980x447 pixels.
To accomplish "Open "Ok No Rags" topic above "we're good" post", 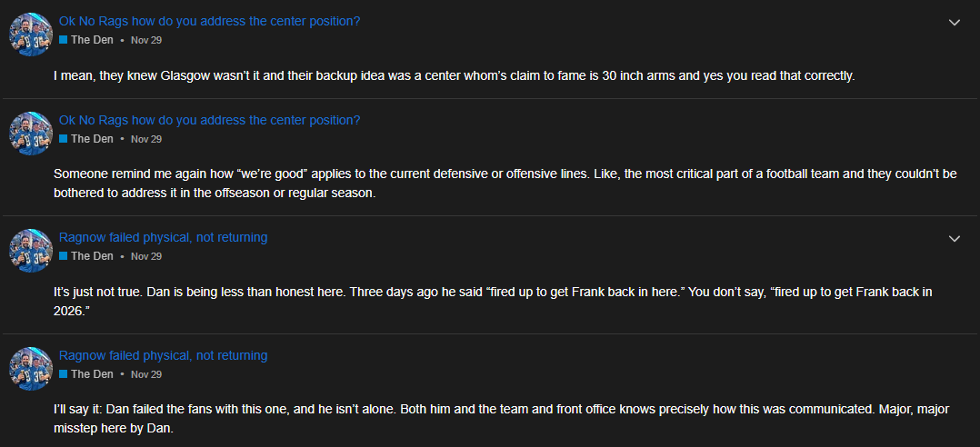I will coord(209,120).
